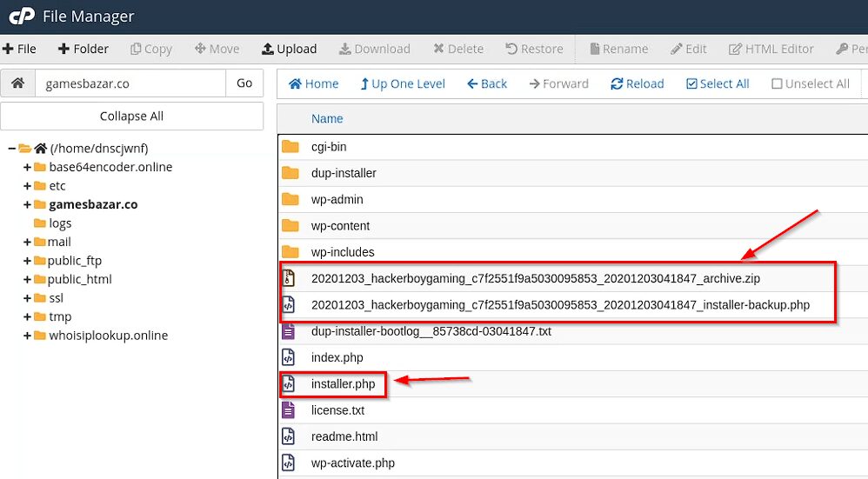Select the wp-content folder name
This screenshot has width=868, height=479.
(x=340, y=226)
